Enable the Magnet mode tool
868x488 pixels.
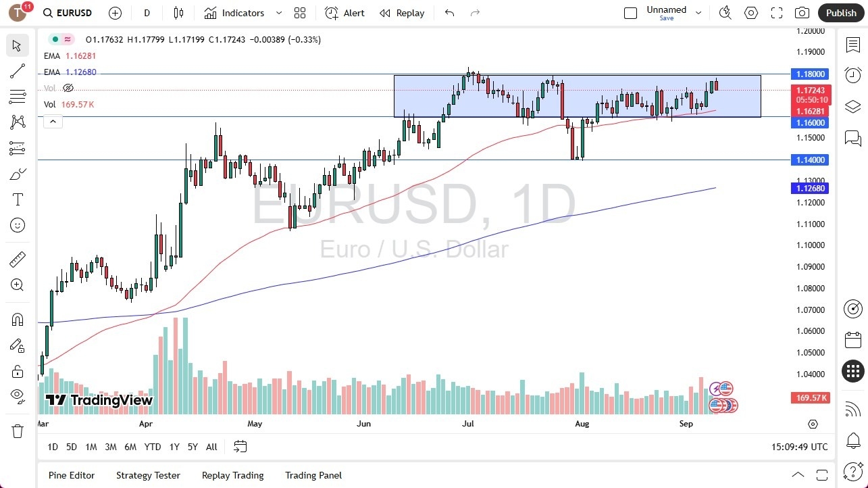click(18, 319)
